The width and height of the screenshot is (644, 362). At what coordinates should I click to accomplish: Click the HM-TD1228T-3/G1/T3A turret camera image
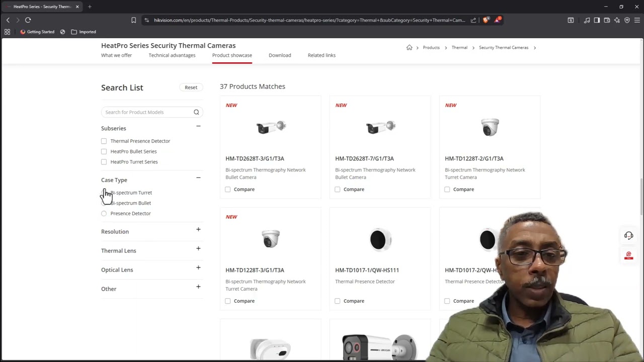tap(271, 239)
